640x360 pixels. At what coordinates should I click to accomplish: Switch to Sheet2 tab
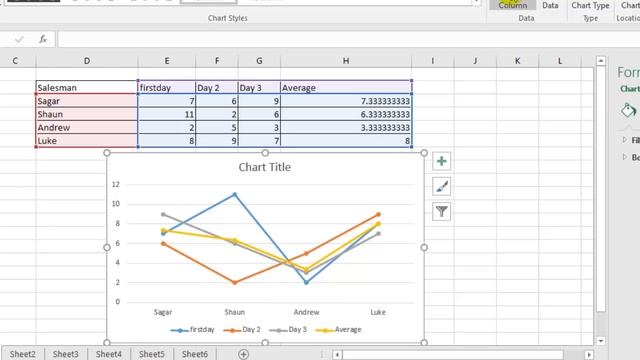(x=22, y=354)
